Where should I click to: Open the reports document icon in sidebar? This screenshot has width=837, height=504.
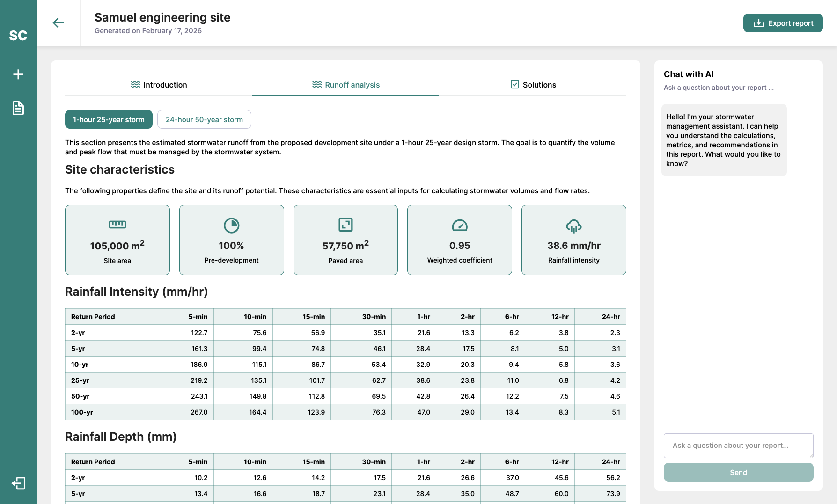18,108
